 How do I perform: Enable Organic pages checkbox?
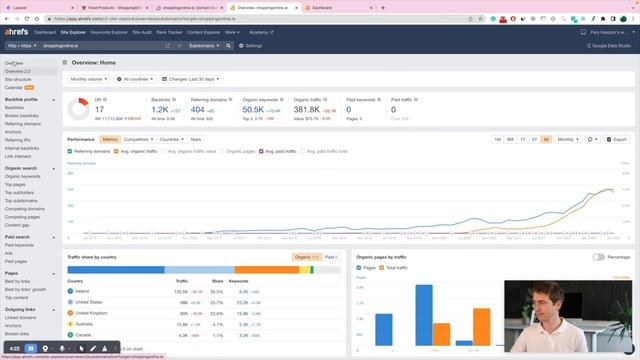pos(222,151)
